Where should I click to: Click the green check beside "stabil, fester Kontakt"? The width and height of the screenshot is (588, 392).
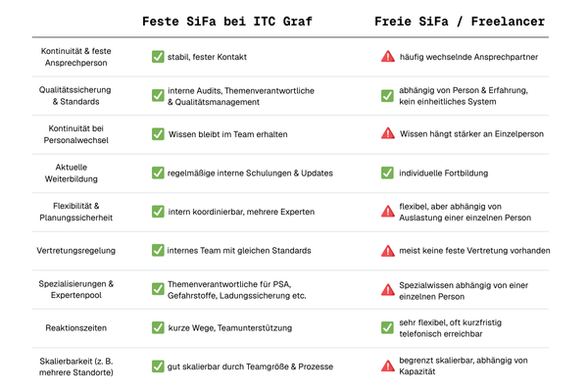click(158, 57)
